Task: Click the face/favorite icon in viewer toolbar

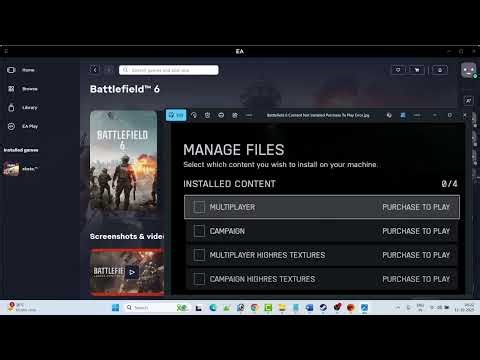Action: 221,115
